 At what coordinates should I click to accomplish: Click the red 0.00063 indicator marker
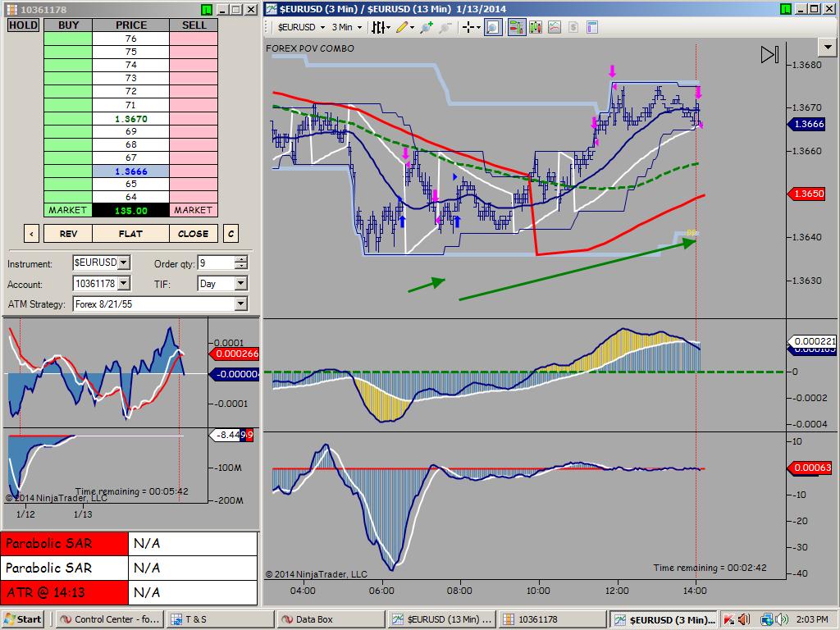click(x=810, y=468)
